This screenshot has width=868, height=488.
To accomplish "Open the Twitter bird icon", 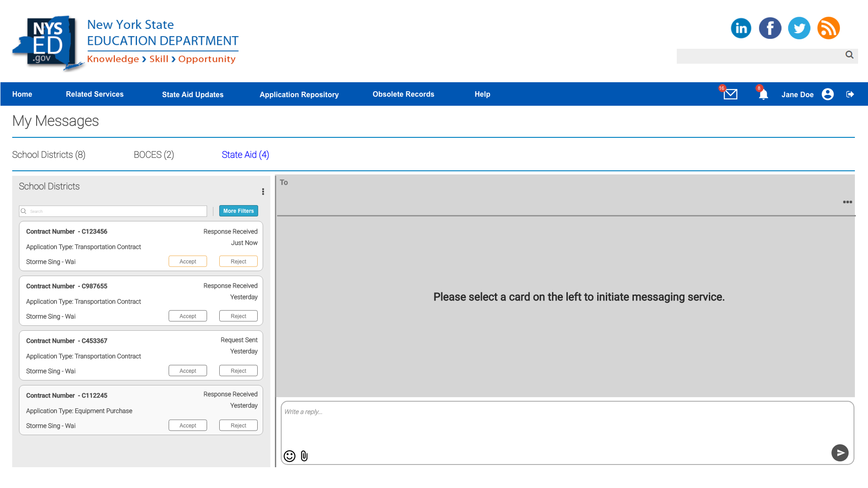I will pyautogui.click(x=799, y=28).
